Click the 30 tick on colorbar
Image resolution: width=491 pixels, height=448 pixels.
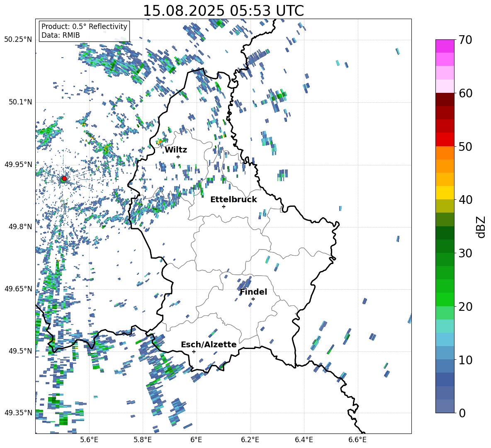(x=465, y=253)
